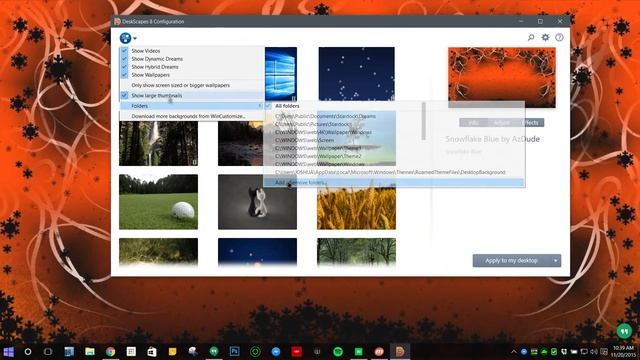Open the search magnifier in DeskScapes

click(531, 38)
